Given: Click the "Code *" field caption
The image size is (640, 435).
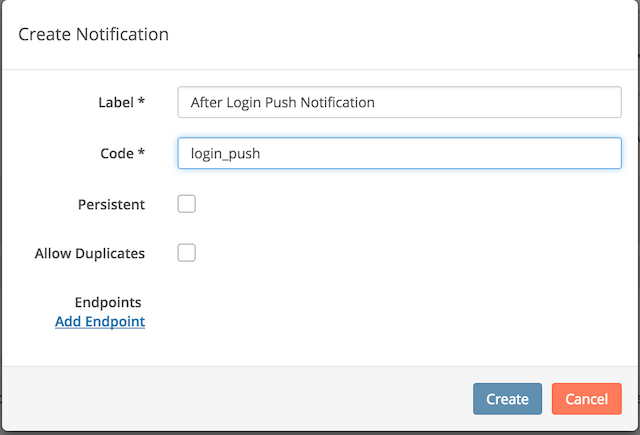Looking at the screenshot, I should tap(116, 153).
